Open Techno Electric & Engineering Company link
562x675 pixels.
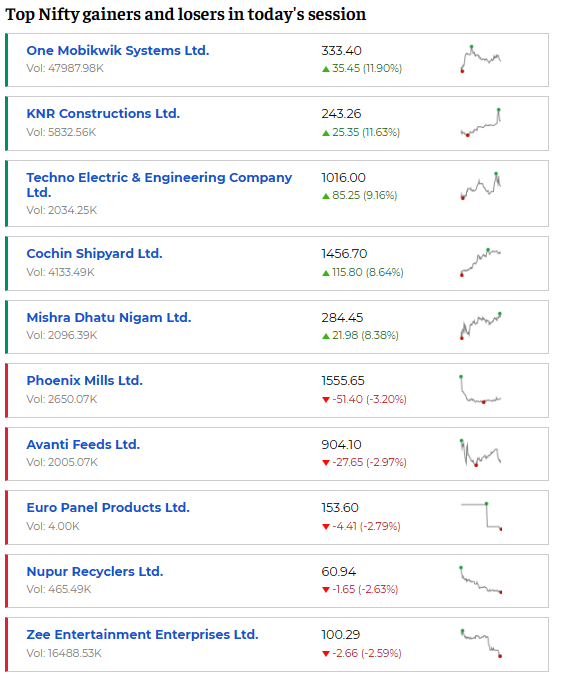[159, 185]
